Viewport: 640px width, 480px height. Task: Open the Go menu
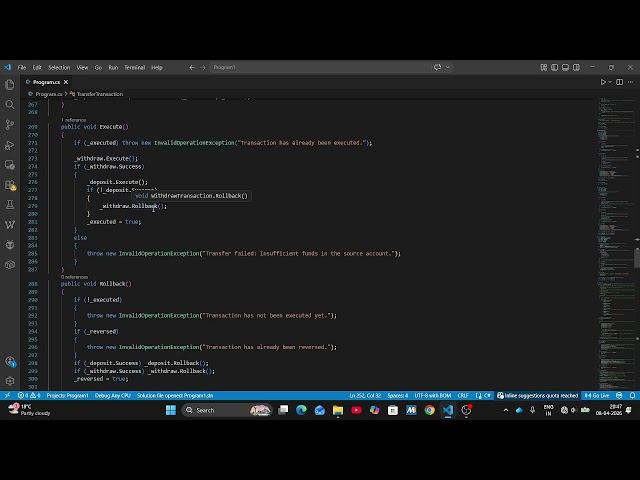[x=98, y=67]
